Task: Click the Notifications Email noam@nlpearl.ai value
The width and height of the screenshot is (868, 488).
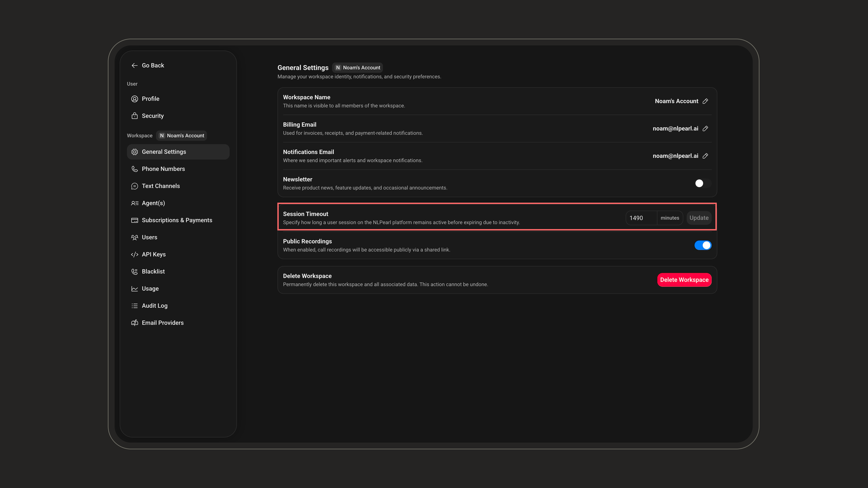Action: (x=675, y=156)
